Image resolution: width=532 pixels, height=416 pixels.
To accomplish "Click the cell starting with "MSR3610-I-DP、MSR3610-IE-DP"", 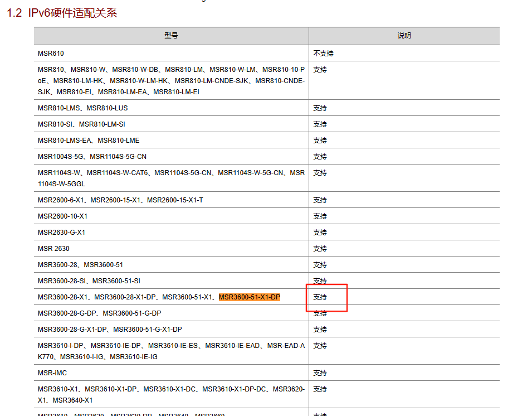I will pyautogui.click(x=172, y=351).
